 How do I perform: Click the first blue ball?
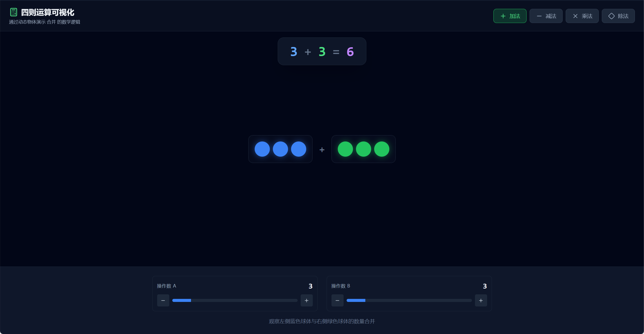[262, 149]
